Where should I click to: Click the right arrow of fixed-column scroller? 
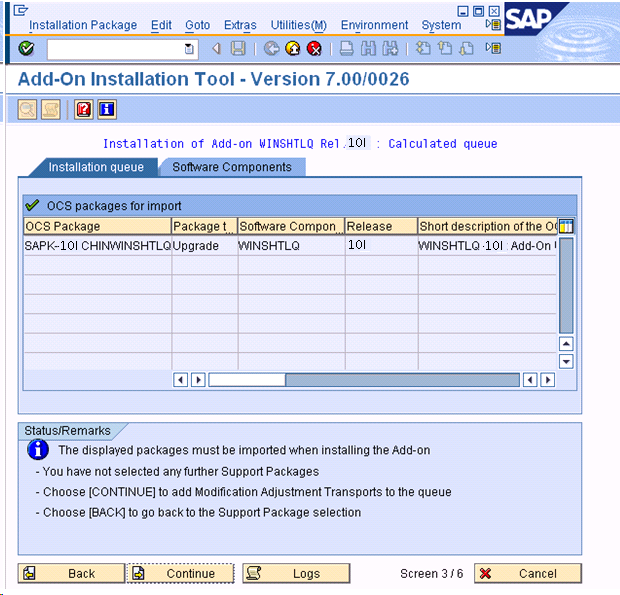click(198, 380)
